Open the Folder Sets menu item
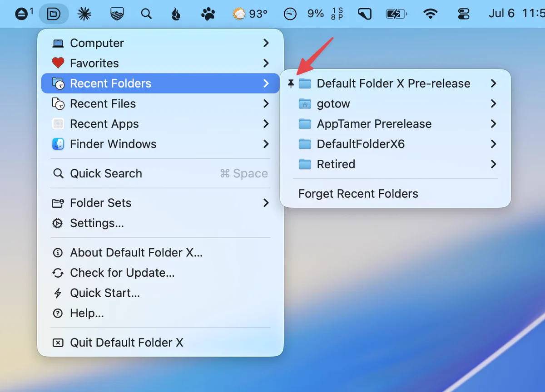This screenshot has height=392, width=545. (x=160, y=203)
